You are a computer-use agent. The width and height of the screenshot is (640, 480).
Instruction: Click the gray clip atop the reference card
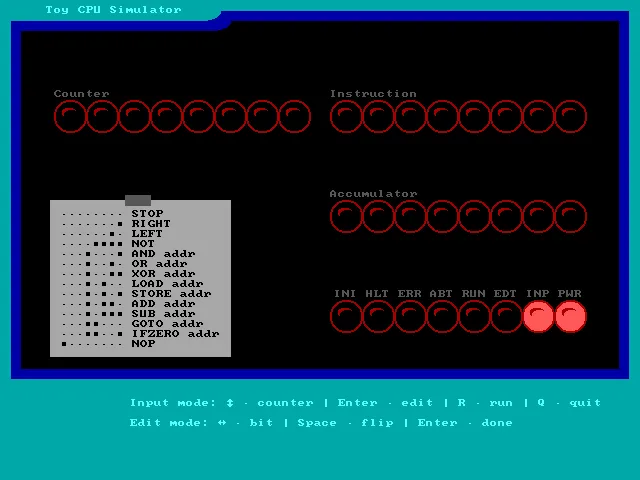tap(138, 201)
